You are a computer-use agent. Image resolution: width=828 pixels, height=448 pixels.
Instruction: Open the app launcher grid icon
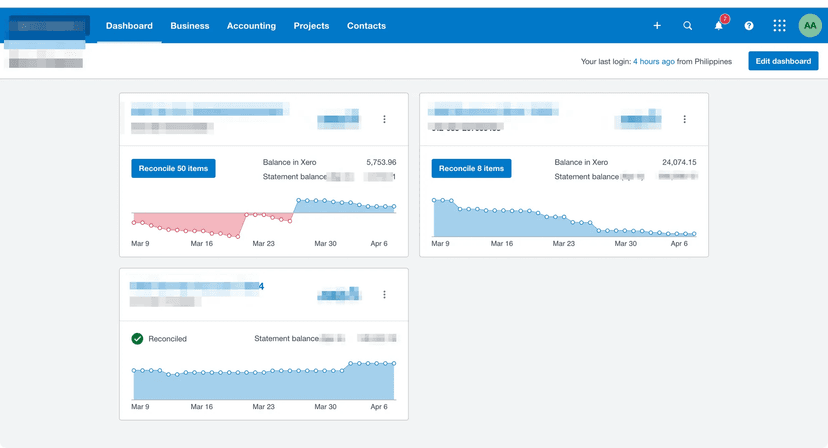click(x=780, y=26)
